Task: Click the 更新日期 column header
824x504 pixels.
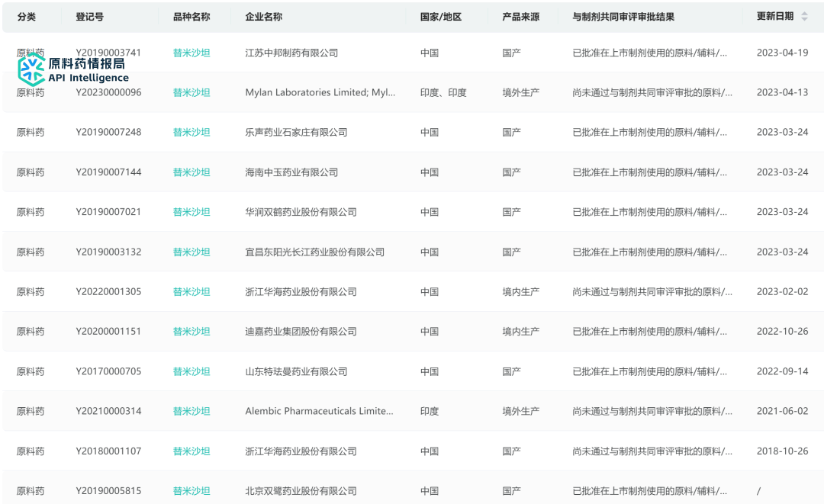Action: 774,16
